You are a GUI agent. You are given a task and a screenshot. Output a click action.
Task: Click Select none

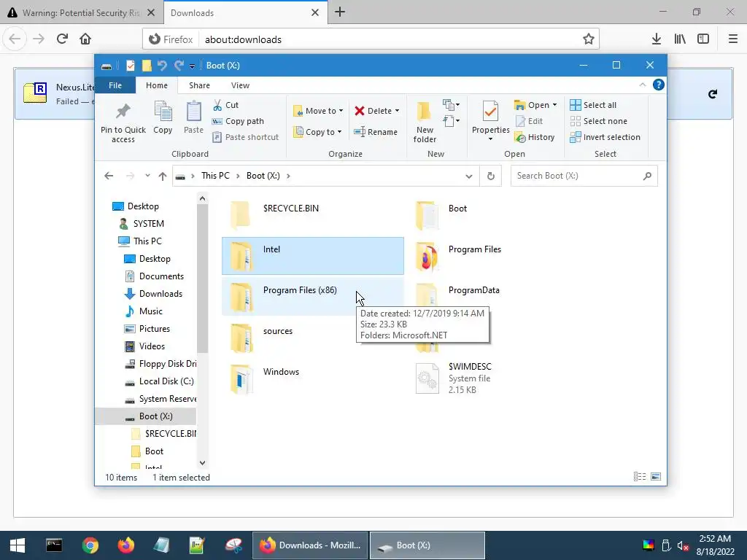(598, 122)
